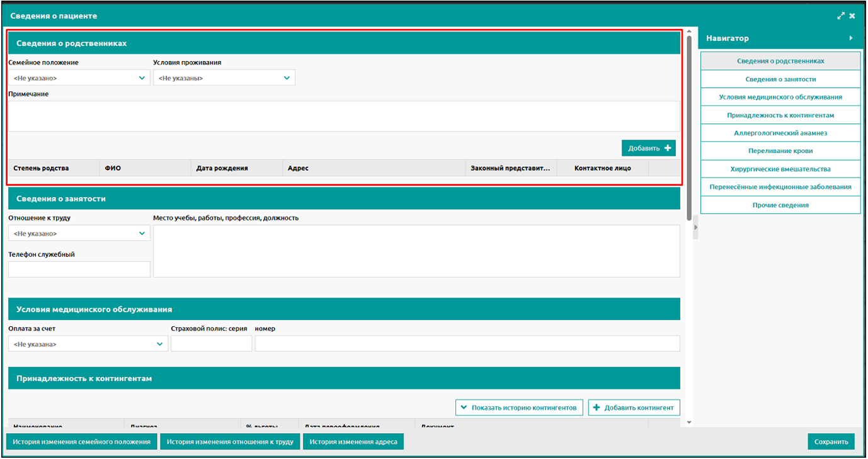Navigate to Переливание крови section
Screen dimensions: 868x459
pyautogui.click(x=780, y=151)
